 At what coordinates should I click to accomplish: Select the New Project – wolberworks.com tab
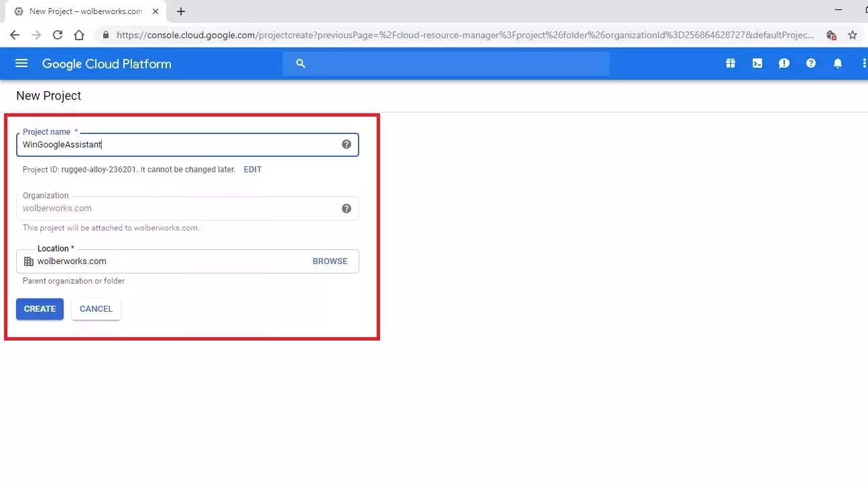pyautogui.click(x=86, y=11)
